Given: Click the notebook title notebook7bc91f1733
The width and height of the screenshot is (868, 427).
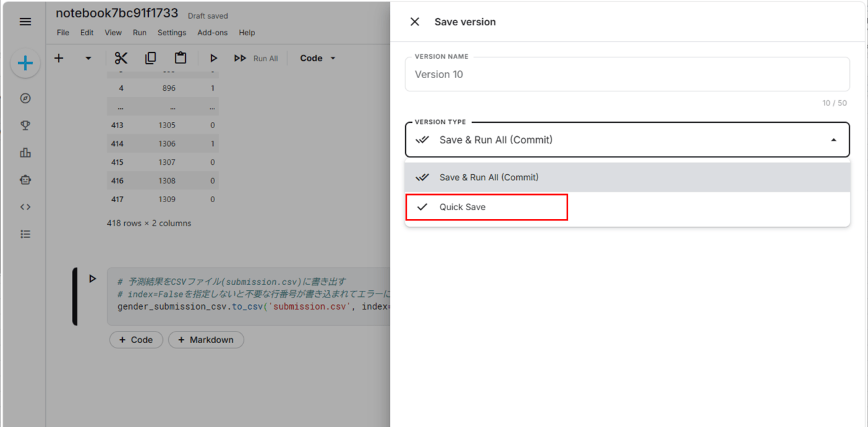Looking at the screenshot, I should [x=117, y=13].
